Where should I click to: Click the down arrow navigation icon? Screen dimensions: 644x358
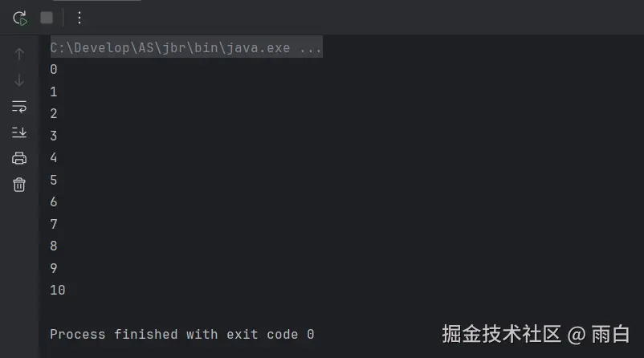pyautogui.click(x=19, y=80)
